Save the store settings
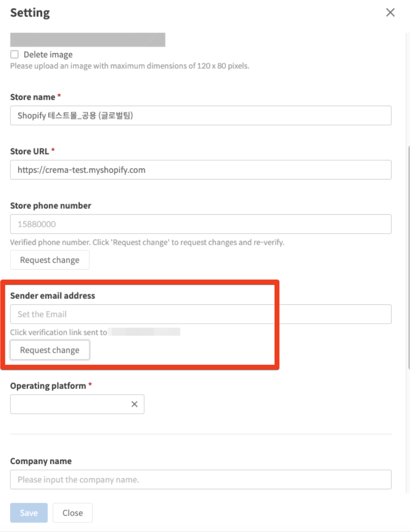 click(29, 513)
